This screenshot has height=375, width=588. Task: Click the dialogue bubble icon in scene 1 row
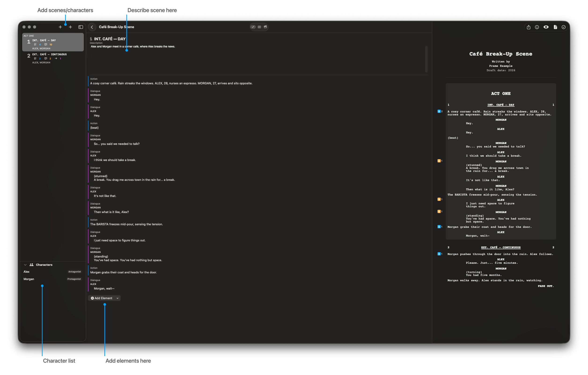[46, 45]
